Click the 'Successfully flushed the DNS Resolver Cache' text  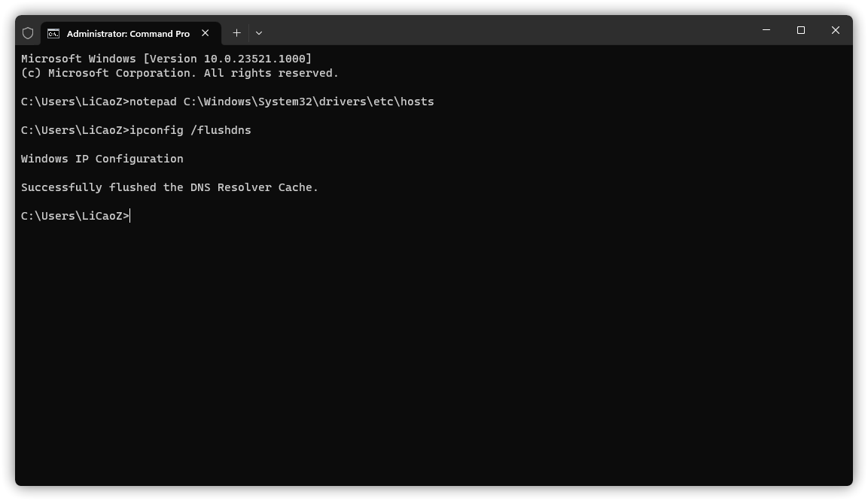tap(169, 187)
